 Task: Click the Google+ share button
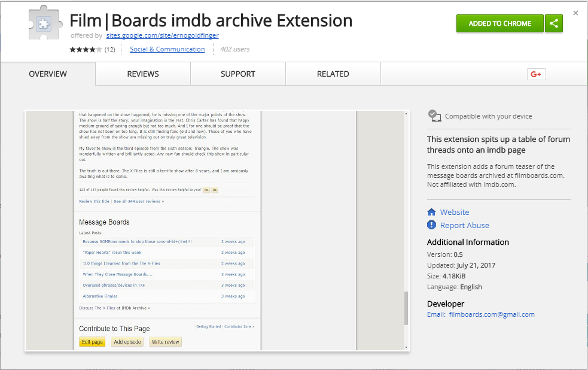pos(536,74)
